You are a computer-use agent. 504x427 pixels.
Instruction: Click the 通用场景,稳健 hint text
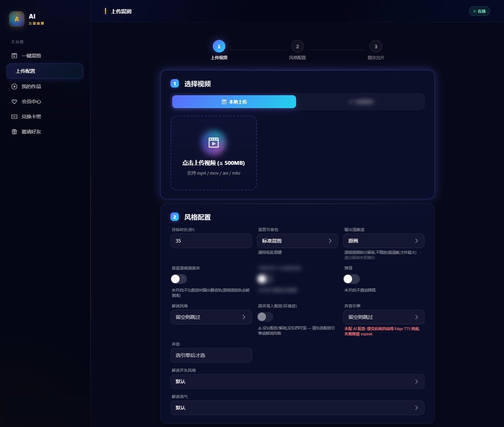coord(270,252)
